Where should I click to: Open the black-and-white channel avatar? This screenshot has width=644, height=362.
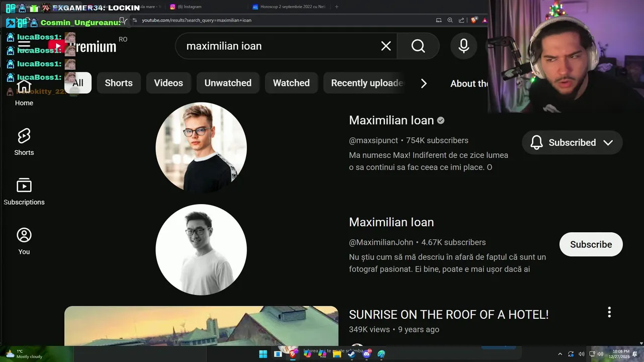click(201, 250)
